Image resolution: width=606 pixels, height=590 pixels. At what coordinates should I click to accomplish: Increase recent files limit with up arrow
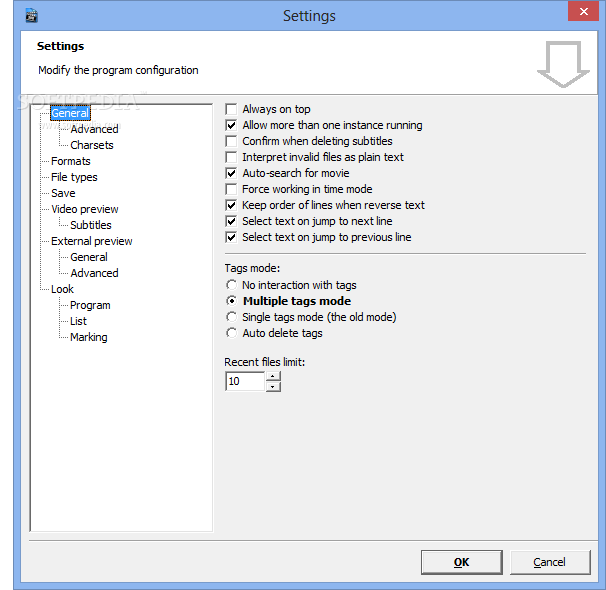click(273, 376)
